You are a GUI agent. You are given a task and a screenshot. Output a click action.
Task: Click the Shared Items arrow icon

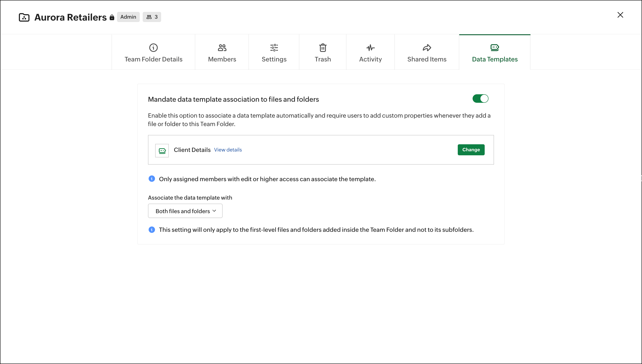click(x=427, y=47)
